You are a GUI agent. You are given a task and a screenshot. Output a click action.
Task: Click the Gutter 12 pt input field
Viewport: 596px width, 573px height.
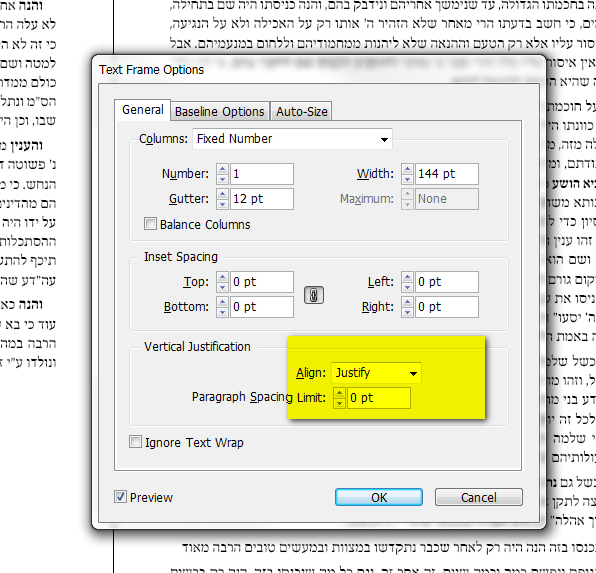(262, 198)
